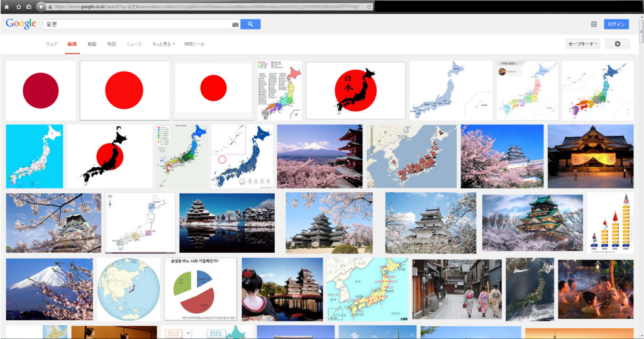Open the dark red circle flag thumbnail
The height and width of the screenshot is (339, 644).
point(41,91)
